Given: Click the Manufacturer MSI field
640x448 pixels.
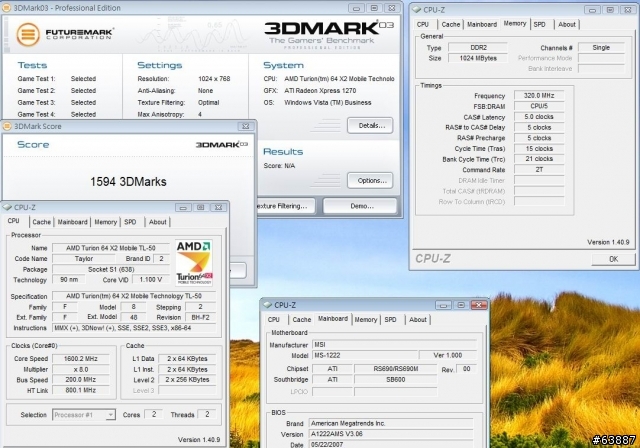Looking at the screenshot, I should coord(394,345).
